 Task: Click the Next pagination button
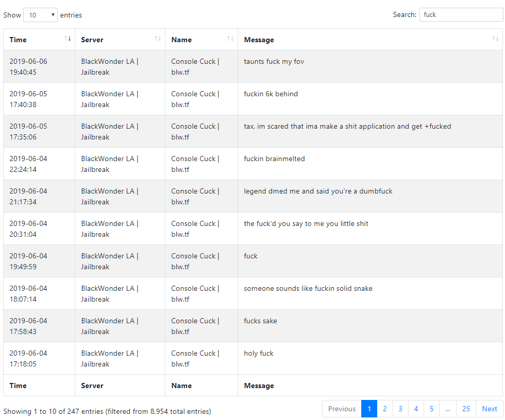[x=489, y=409]
